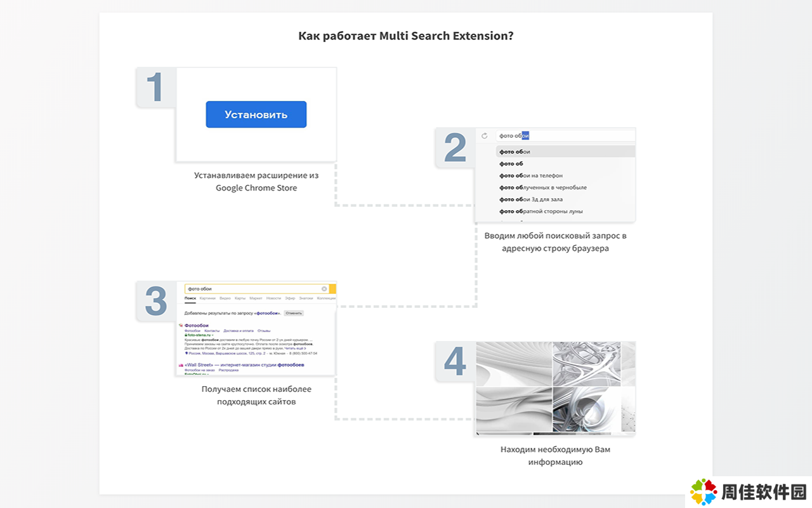812x508 pixels.
Task: Open the Фотообои search result link
Action: pos(196,325)
